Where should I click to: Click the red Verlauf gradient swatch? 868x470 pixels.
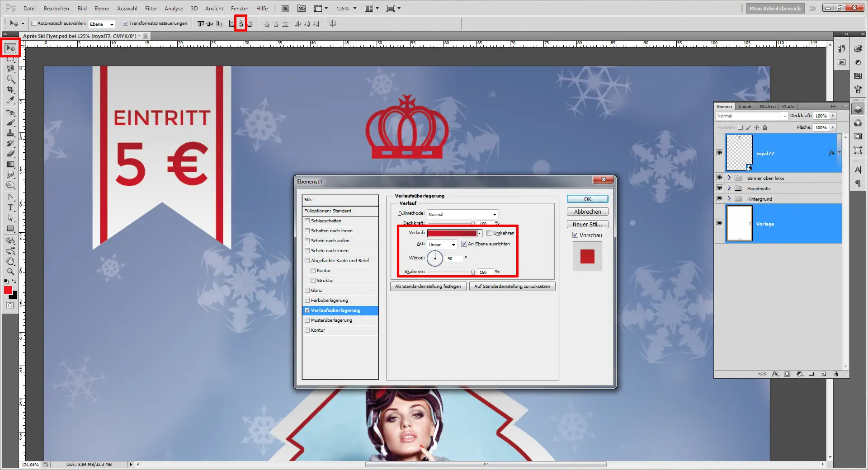(452, 233)
